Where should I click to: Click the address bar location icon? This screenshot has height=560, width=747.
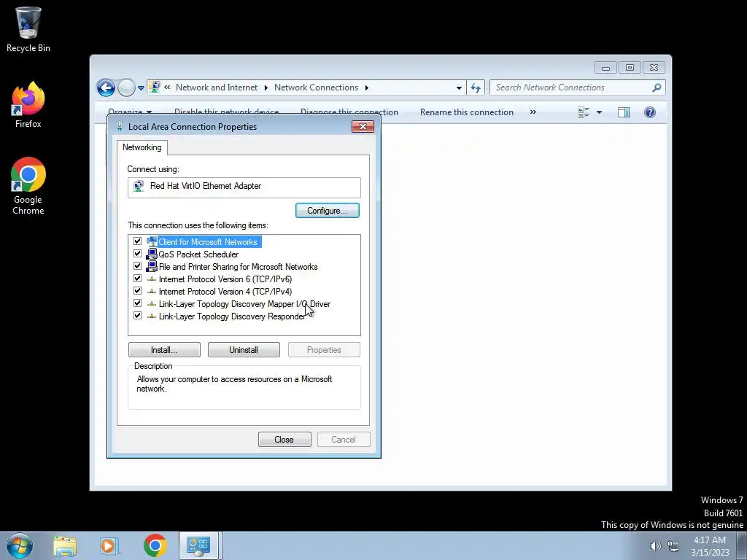point(155,87)
